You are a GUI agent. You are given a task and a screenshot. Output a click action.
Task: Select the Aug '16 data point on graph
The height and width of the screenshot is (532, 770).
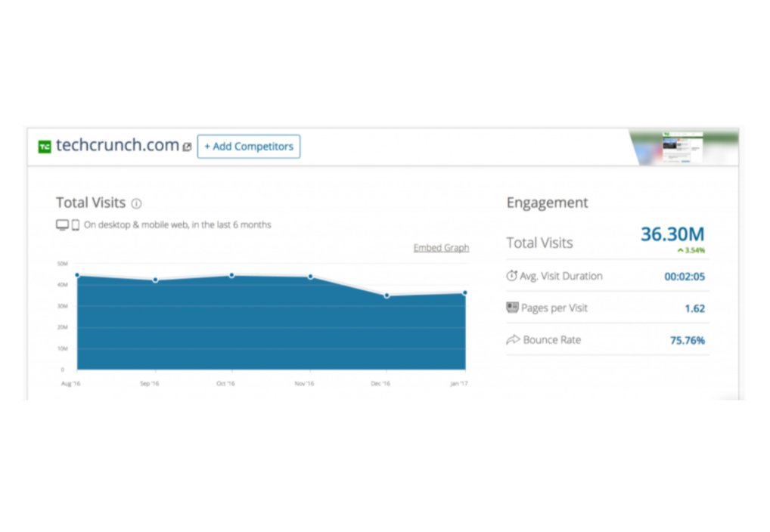tap(77, 275)
